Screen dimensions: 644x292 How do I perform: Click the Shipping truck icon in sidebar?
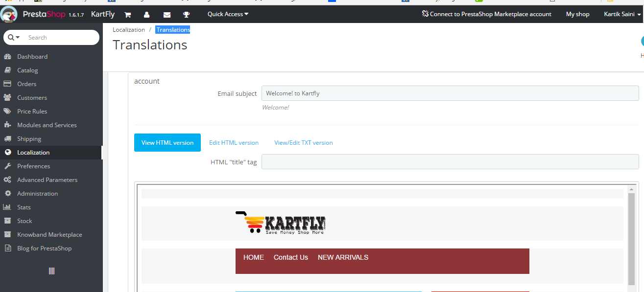7,139
